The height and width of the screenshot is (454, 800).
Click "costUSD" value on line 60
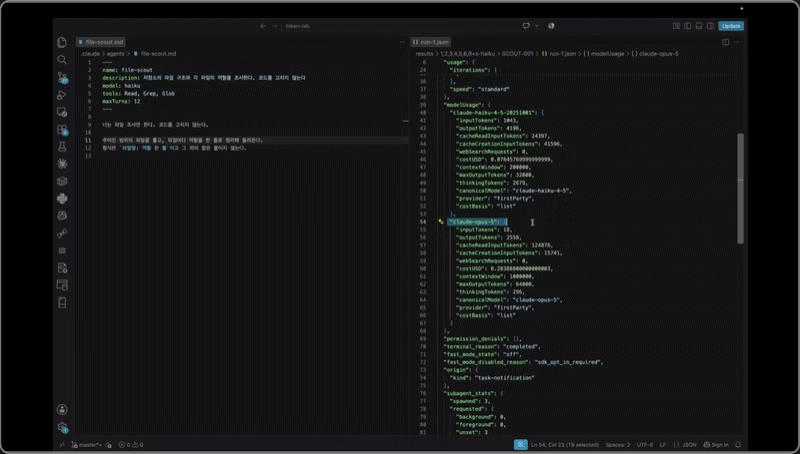tap(521, 269)
